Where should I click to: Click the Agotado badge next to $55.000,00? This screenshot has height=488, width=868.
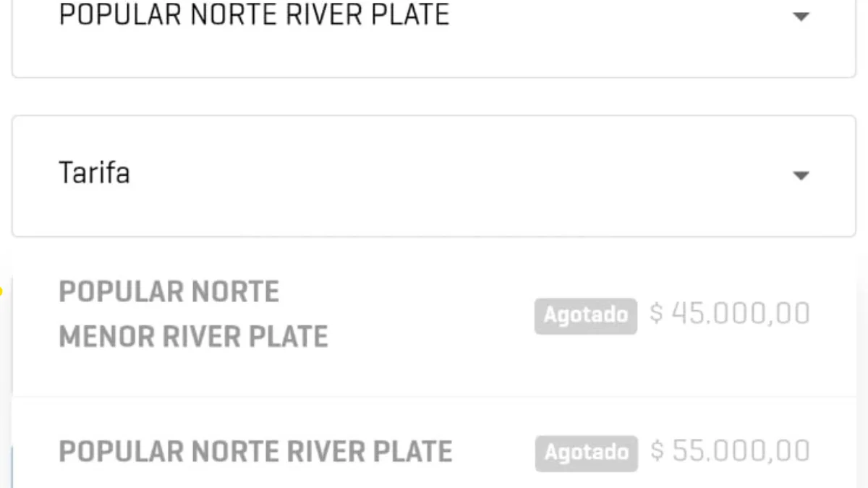click(x=586, y=453)
